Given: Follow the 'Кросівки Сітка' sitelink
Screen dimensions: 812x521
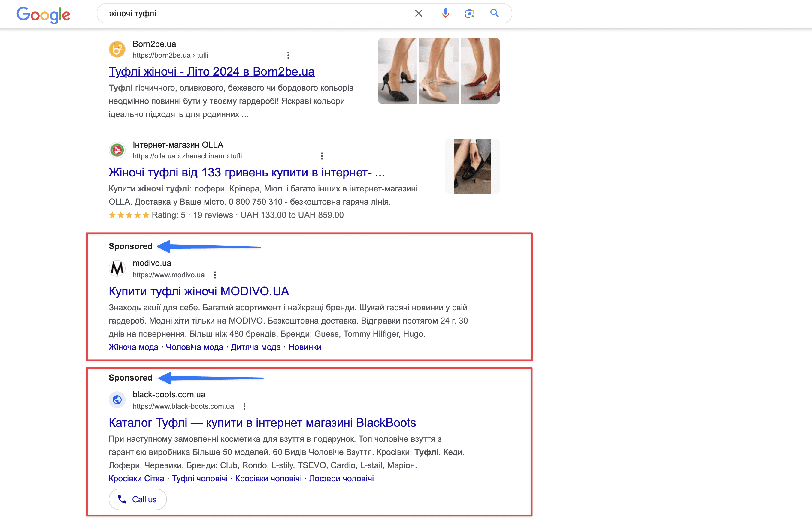Looking at the screenshot, I should (136, 478).
